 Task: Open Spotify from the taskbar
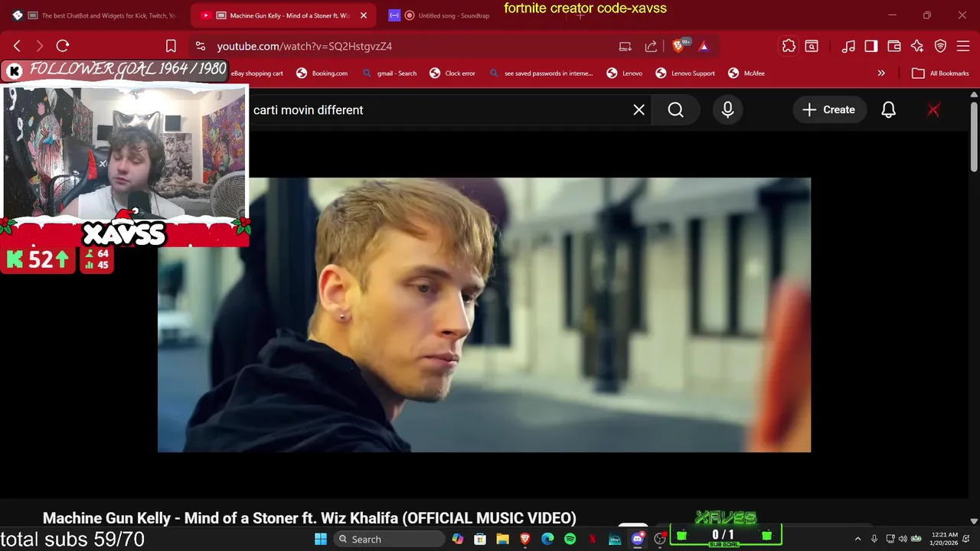570,540
